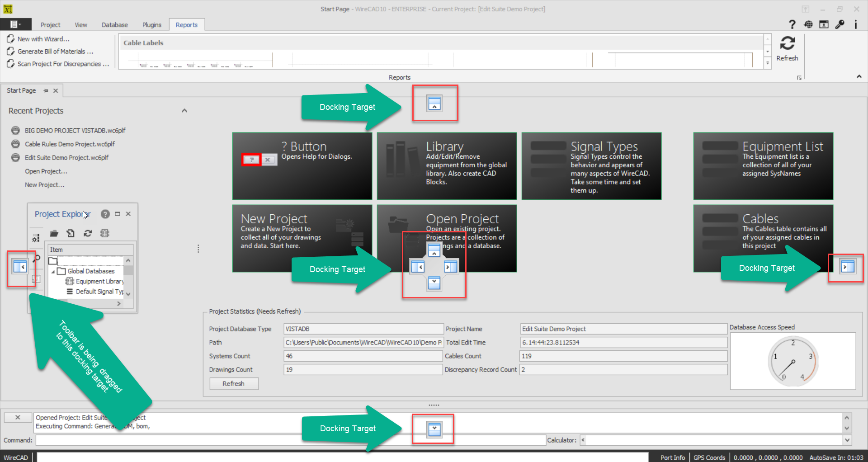
Task: Open the Cables tile
Action: pyautogui.click(x=763, y=238)
